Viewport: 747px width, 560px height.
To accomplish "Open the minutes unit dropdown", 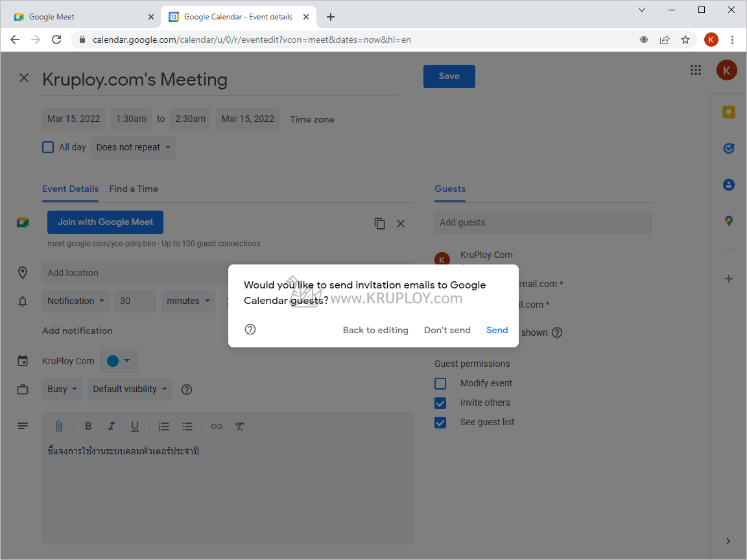I will [x=188, y=301].
